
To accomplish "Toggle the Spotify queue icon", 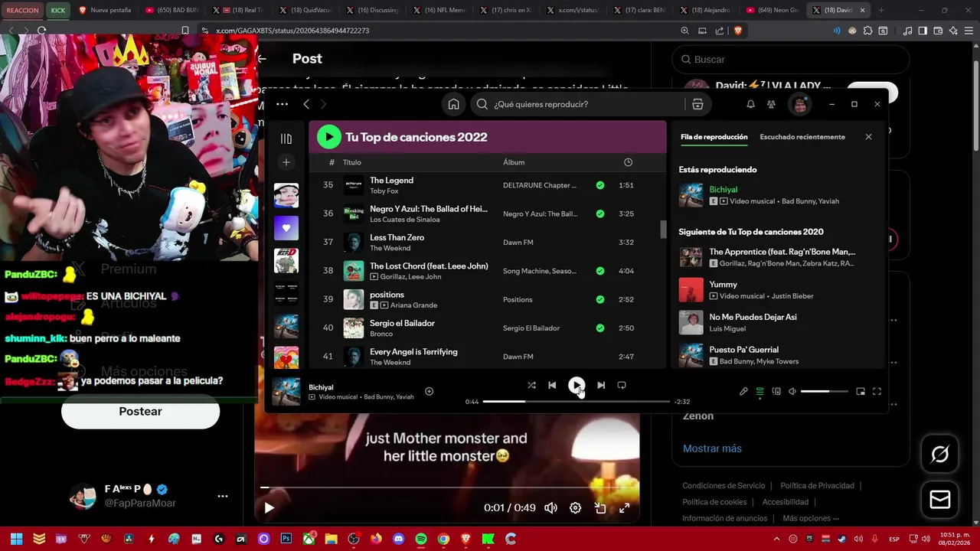I will tap(759, 392).
